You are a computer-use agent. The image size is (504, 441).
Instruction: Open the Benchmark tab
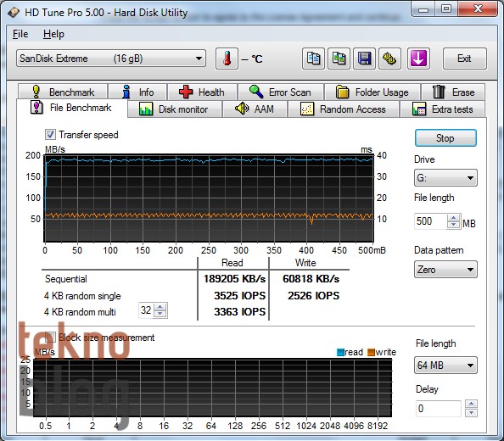point(63,92)
